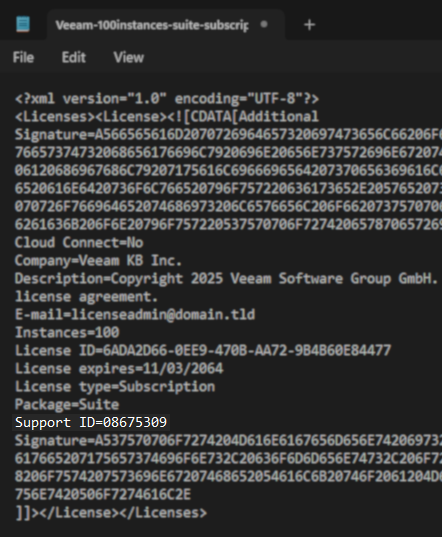Screen dimensions: 442x537
Task: Click the line starting 6520616E
Action: (228, 188)
